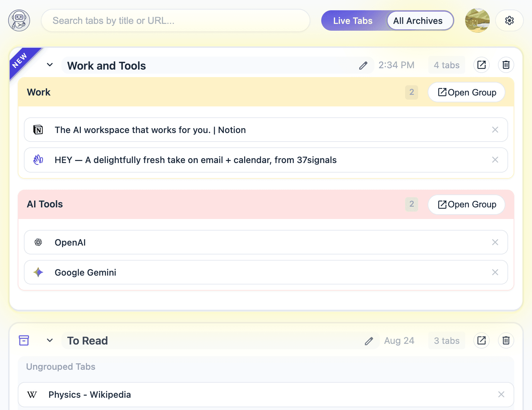Click the OpenAI logo favicon

tap(38, 242)
